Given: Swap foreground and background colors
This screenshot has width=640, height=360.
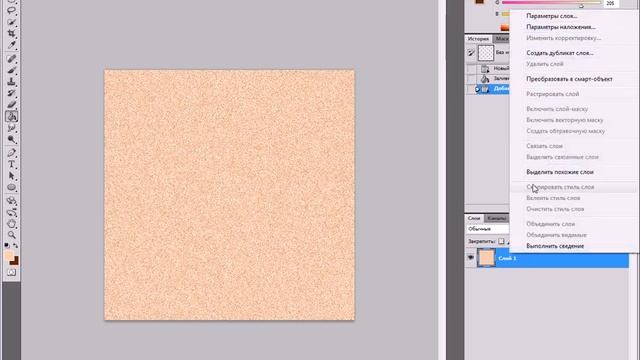Looking at the screenshot, I should coord(16,245).
